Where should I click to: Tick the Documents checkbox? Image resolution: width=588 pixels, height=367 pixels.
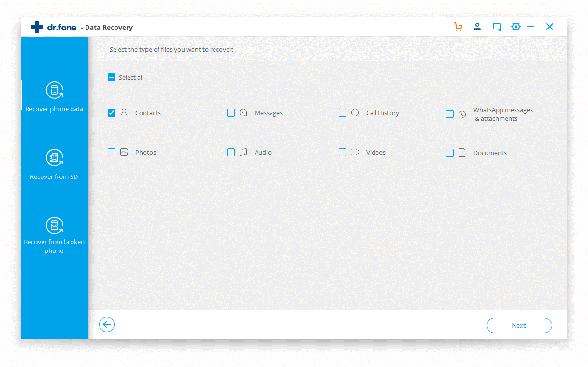pos(450,153)
